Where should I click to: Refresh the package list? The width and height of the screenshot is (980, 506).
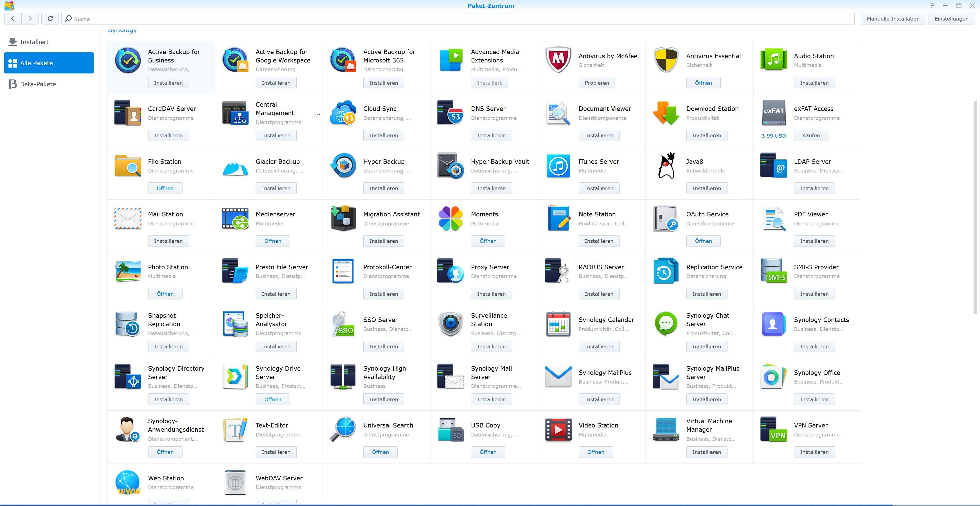[x=50, y=19]
